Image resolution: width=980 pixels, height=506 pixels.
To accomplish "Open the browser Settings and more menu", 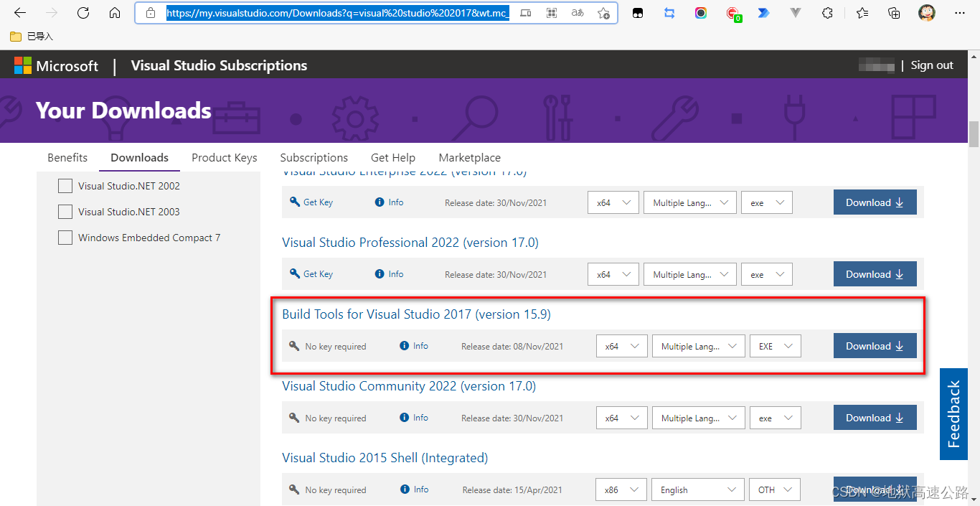I will pos(960,13).
